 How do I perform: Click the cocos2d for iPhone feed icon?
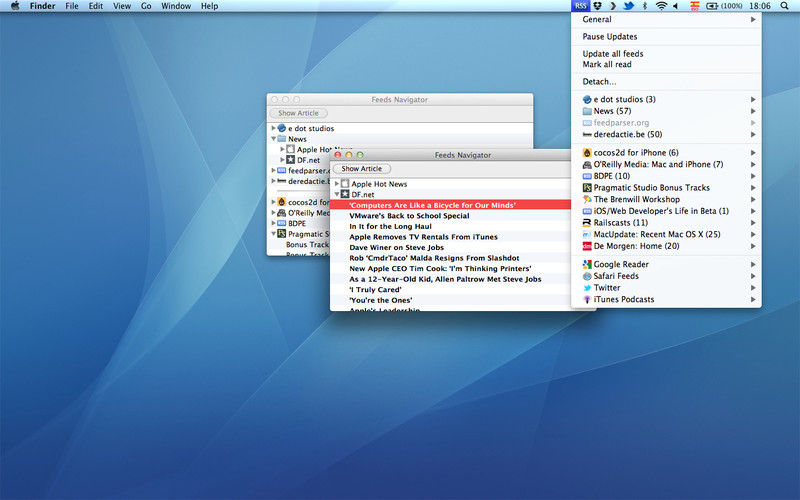586,152
